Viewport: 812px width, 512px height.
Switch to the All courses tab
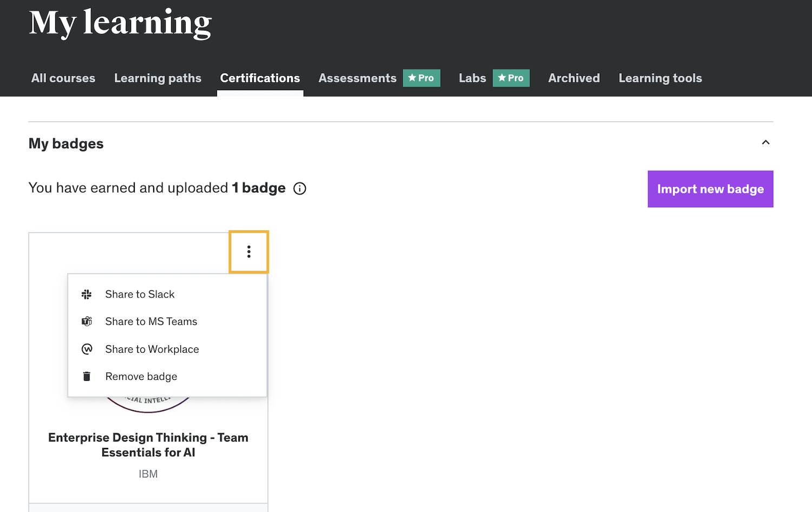click(63, 78)
